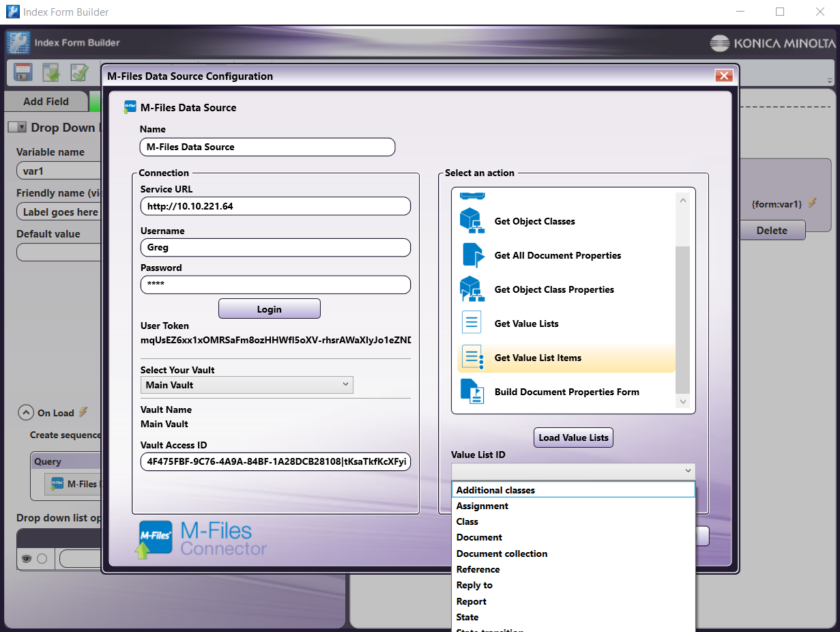Select the radio button in drop down options
The height and width of the screenshot is (632, 840).
42,559
